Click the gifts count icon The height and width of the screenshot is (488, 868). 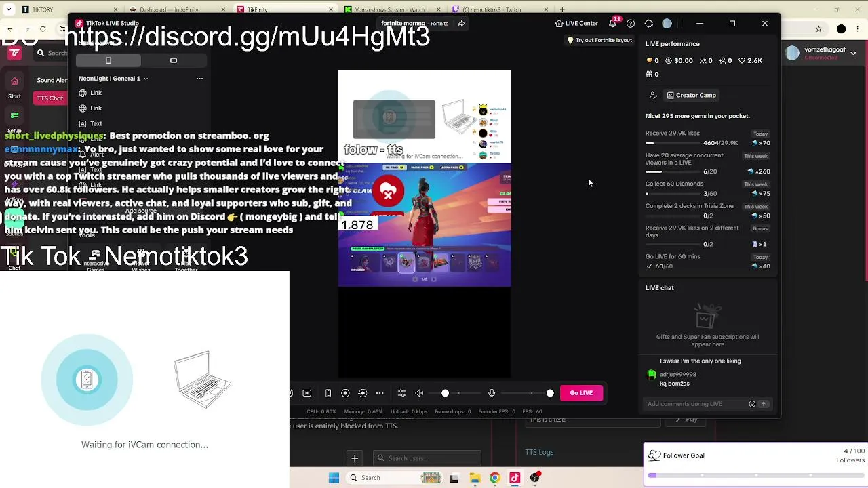coord(650,74)
